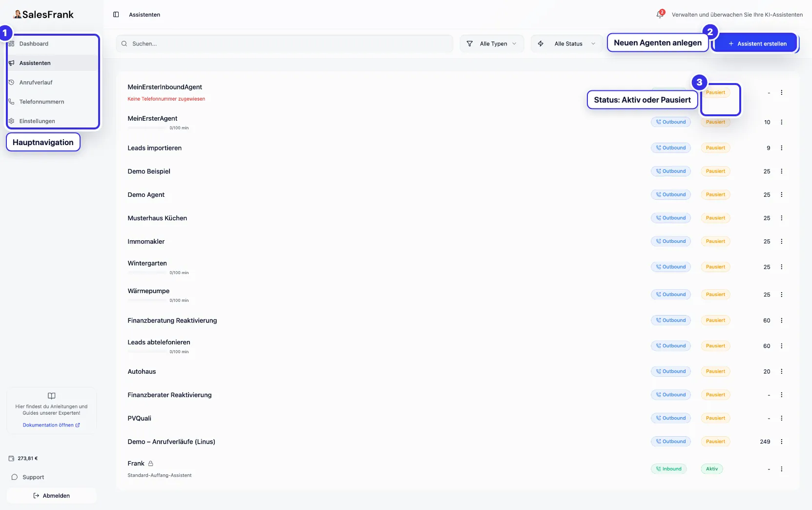
Task: Open three-dot menu for Musterhaus Küchen
Action: coord(781,218)
